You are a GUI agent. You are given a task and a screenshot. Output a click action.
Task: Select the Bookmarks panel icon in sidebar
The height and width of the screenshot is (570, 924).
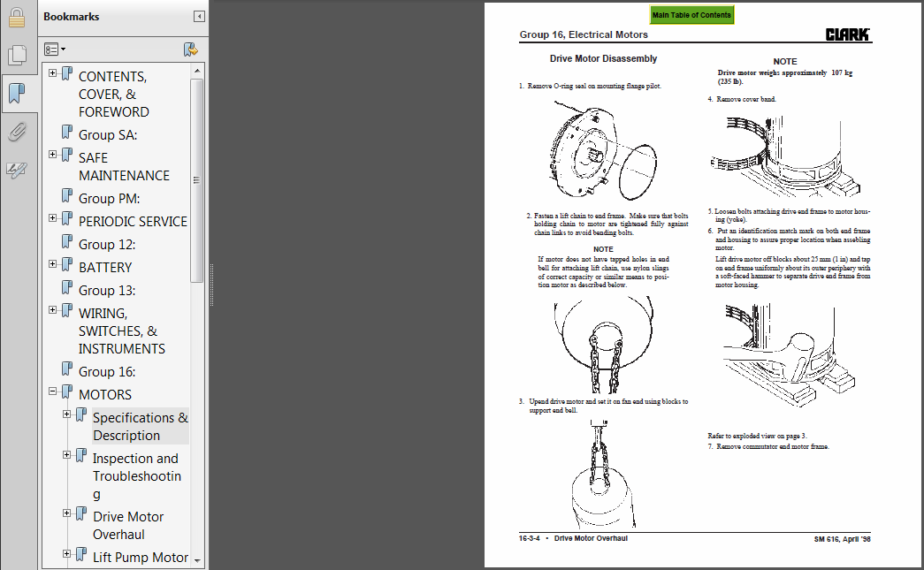point(17,93)
